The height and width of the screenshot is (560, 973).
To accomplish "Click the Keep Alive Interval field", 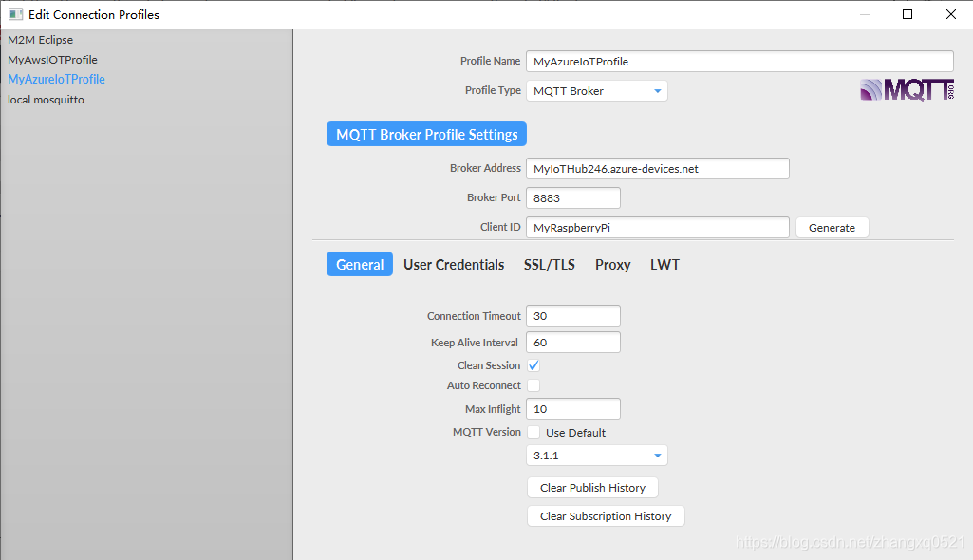I will pos(573,343).
